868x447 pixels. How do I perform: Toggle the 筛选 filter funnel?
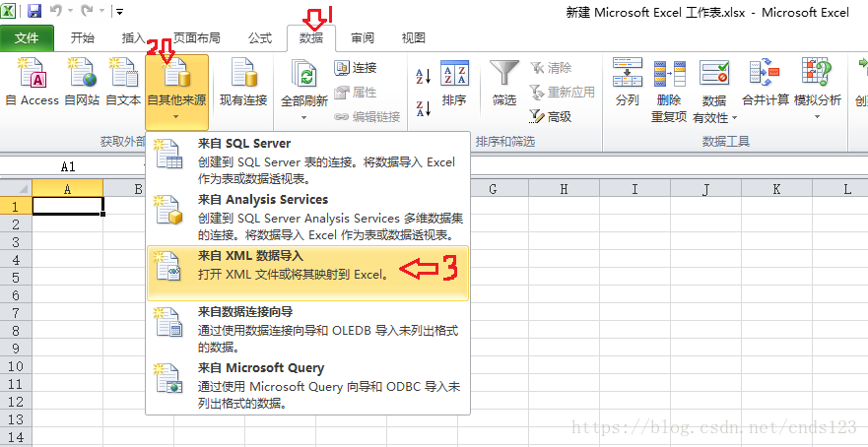pyautogui.click(x=504, y=83)
